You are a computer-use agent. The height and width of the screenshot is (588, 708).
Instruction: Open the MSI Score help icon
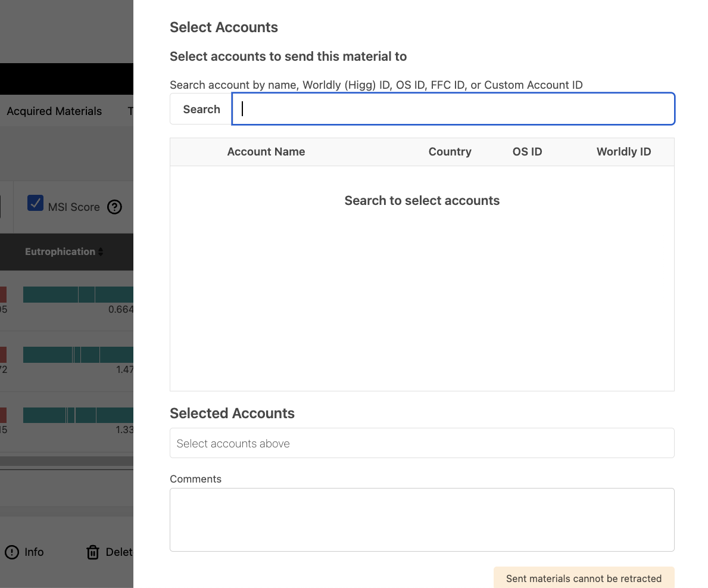pyautogui.click(x=115, y=207)
